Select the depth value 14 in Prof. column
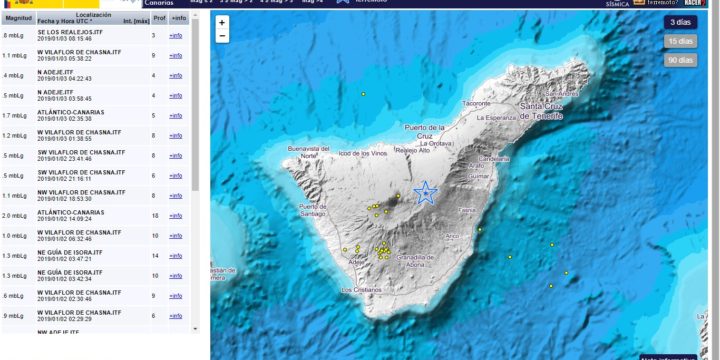 (155, 256)
